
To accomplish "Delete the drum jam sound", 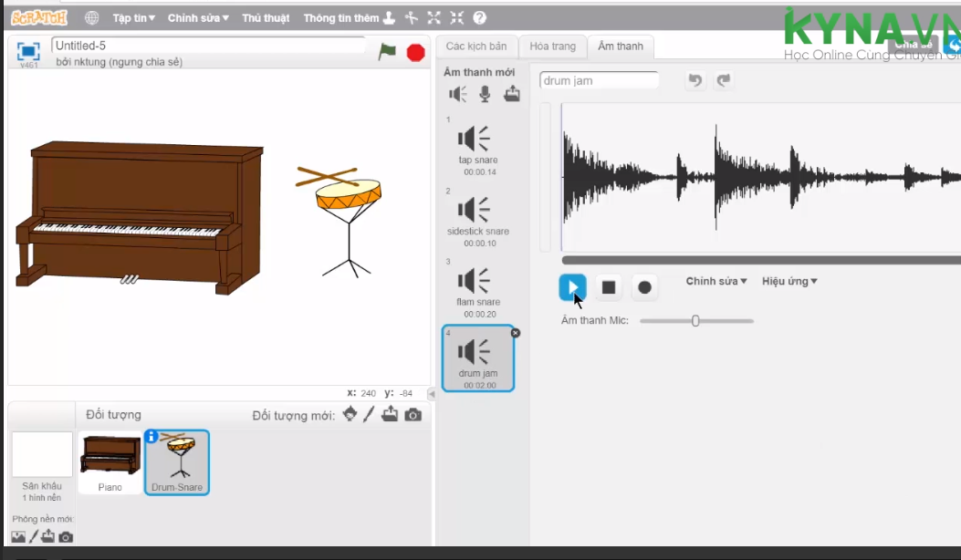I will click(515, 333).
